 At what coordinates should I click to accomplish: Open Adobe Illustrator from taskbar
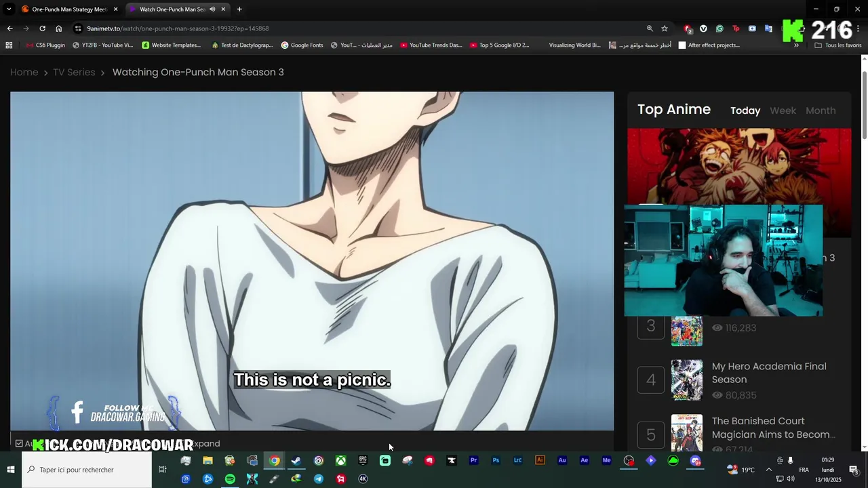coord(540,461)
